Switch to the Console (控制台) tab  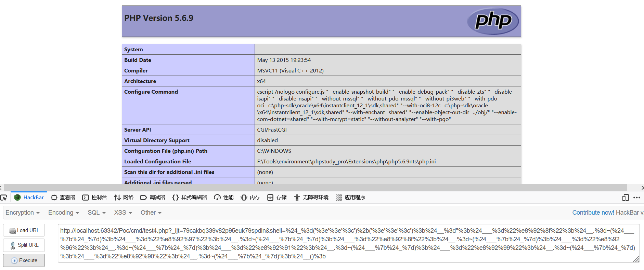coord(95,198)
